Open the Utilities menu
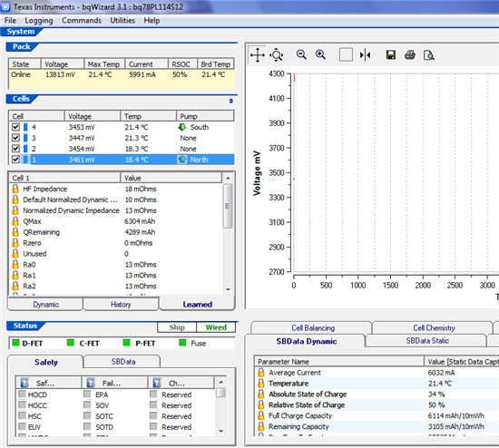This screenshot has width=499, height=448. 122,20
